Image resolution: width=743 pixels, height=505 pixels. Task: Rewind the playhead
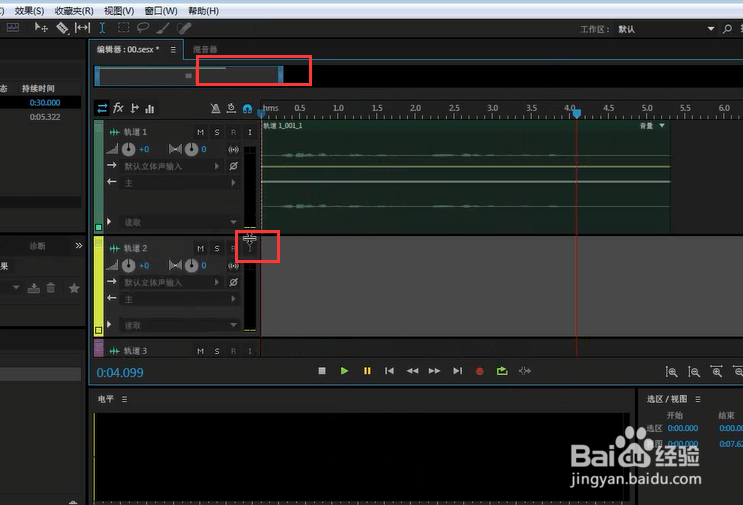coord(412,371)
